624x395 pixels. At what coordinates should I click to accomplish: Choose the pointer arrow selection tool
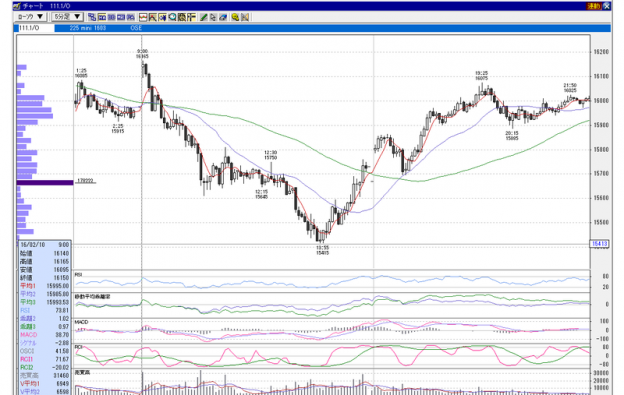click(x=213, y=17)
